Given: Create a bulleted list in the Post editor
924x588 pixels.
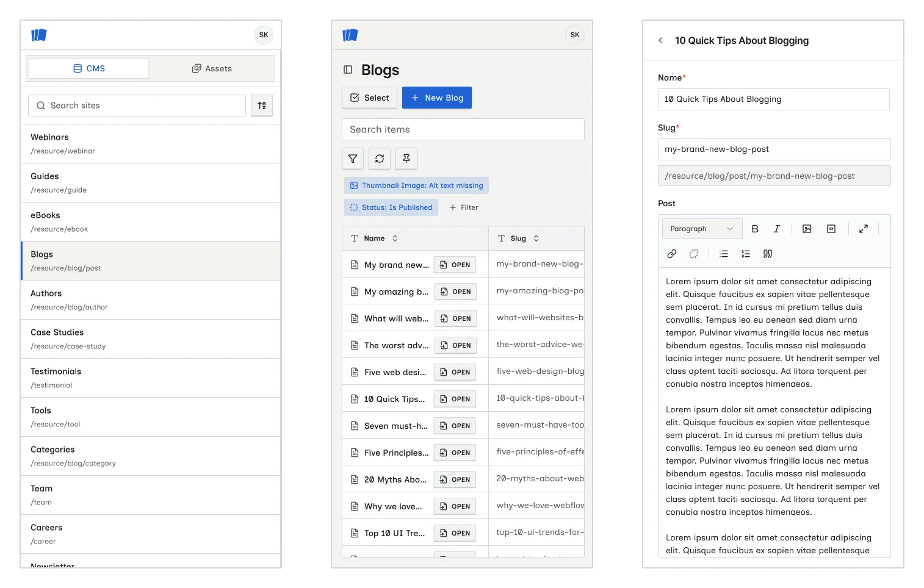Looking at the screenshot, I should tap(724, 254).
